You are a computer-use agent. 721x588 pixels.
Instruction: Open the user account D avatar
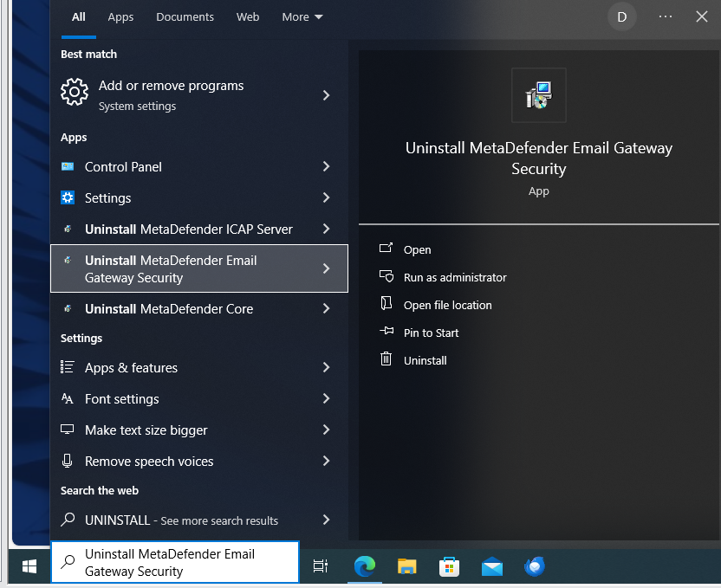[x=621, y=17]
